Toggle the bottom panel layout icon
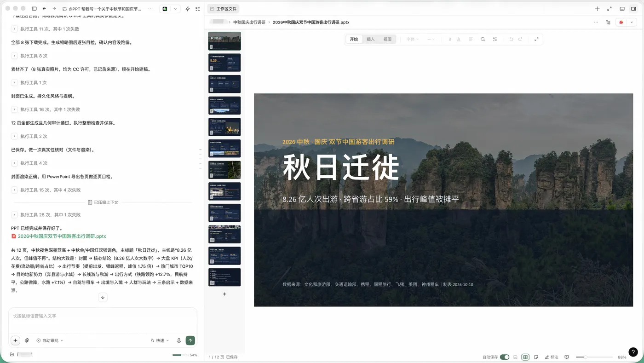Screen dimensions: 644x363 point(622,9)
